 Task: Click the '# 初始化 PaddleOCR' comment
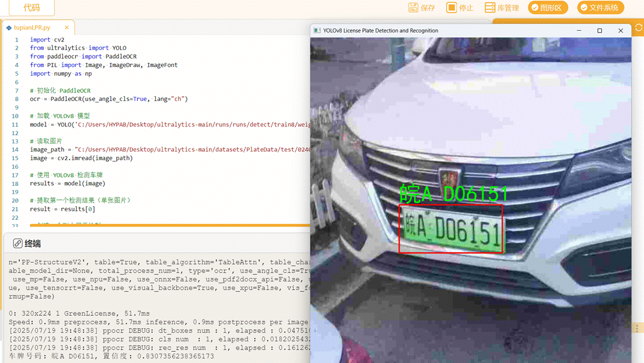[61, 91]
